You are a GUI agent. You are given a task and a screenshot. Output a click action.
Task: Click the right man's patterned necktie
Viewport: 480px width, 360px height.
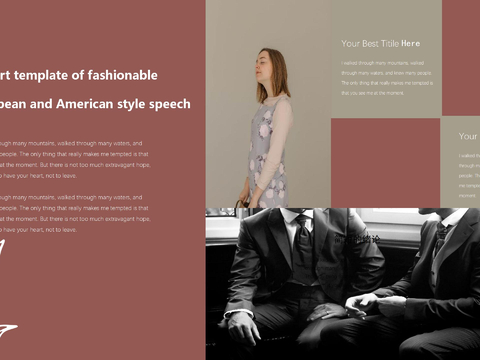tap(441, 238)
